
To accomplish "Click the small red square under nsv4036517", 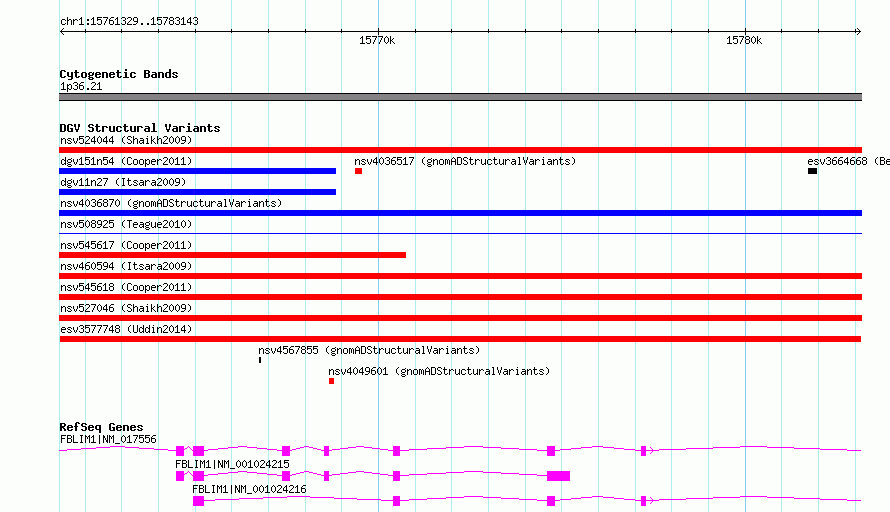I will click(358, 171).
